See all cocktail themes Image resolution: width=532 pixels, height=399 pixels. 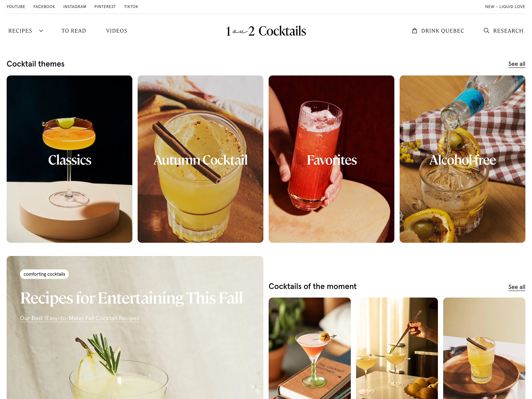coord(517,64)
